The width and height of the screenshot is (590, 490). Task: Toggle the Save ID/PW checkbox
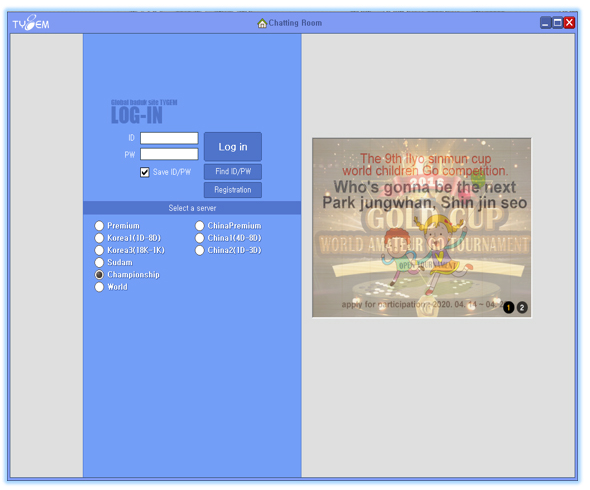(x=145, y=172)
